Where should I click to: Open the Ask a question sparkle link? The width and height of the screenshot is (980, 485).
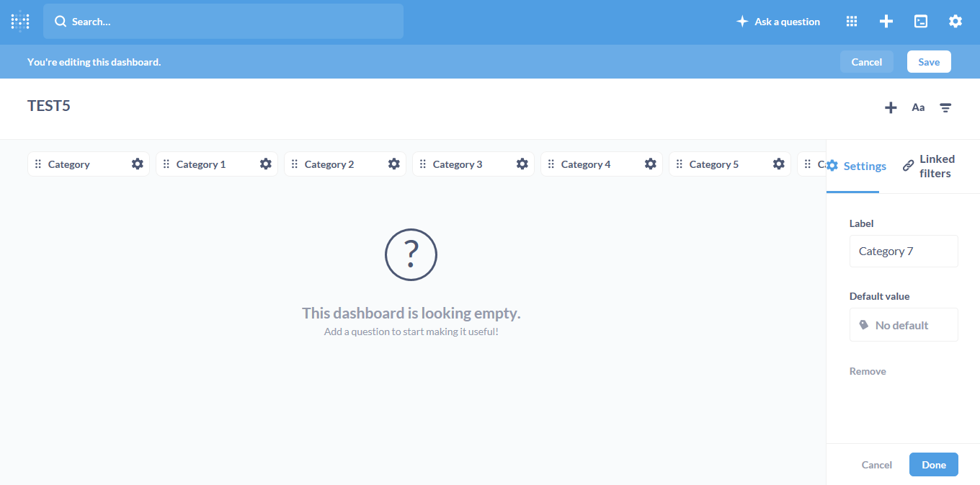pos(778,22)
